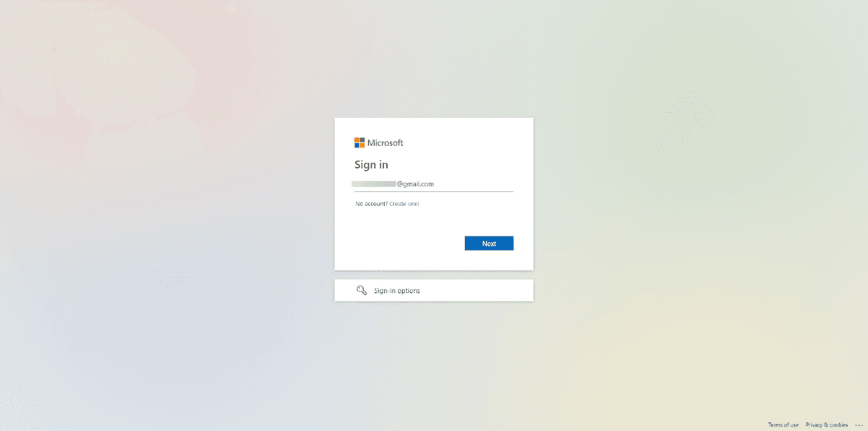Click the pastel background outside the sign-in card
The height and width of the screenshot is (431, 868).
181,217
